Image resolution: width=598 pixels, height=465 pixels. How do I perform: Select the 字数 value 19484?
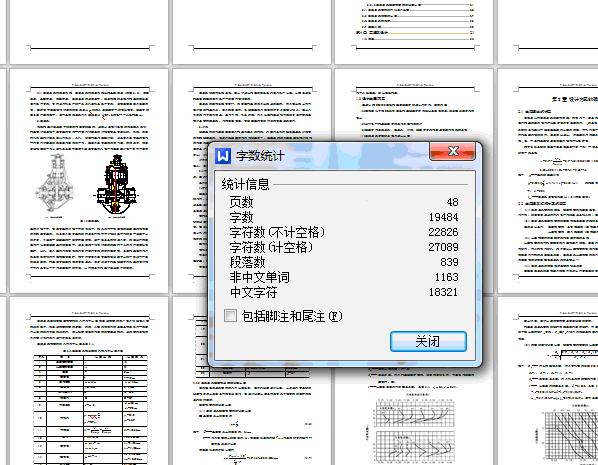[x=443, y=217]
